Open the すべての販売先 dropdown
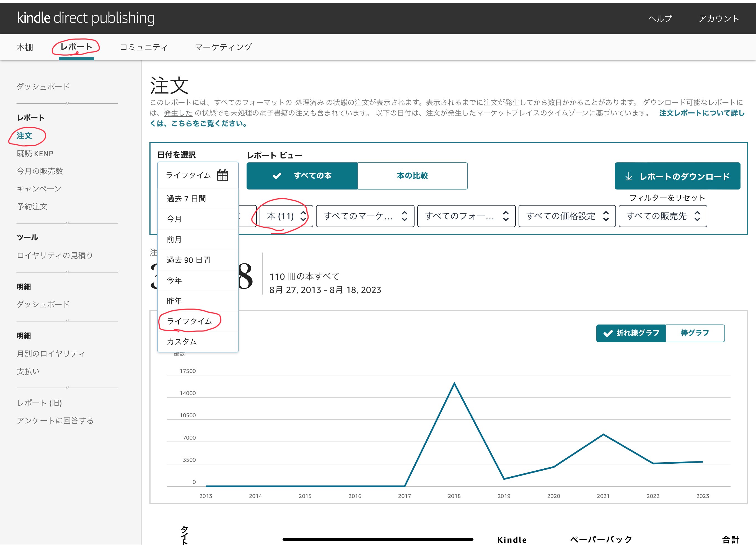Image resolution: width=756 pixels, height=545 pixels. click(662, 216)
